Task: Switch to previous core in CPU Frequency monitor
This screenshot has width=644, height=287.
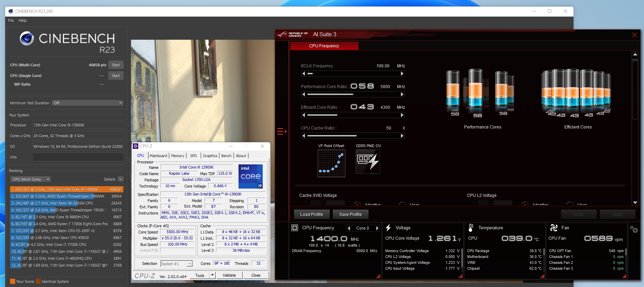Action: pos(349,228)
